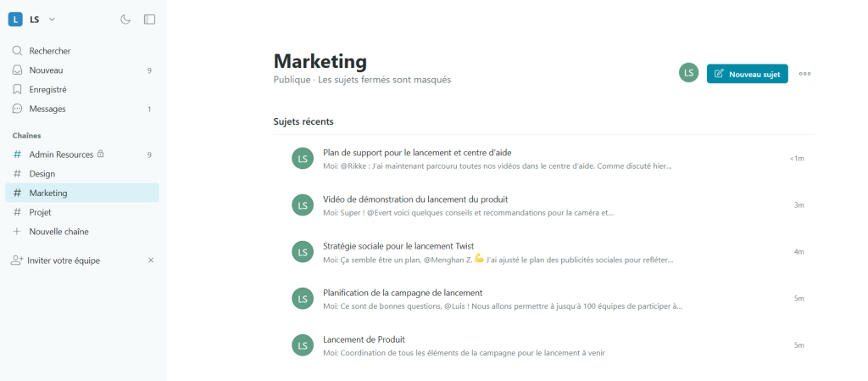Open Messages speech bubble icon
This screenshot has width=868, height=381.
[17, 109]
